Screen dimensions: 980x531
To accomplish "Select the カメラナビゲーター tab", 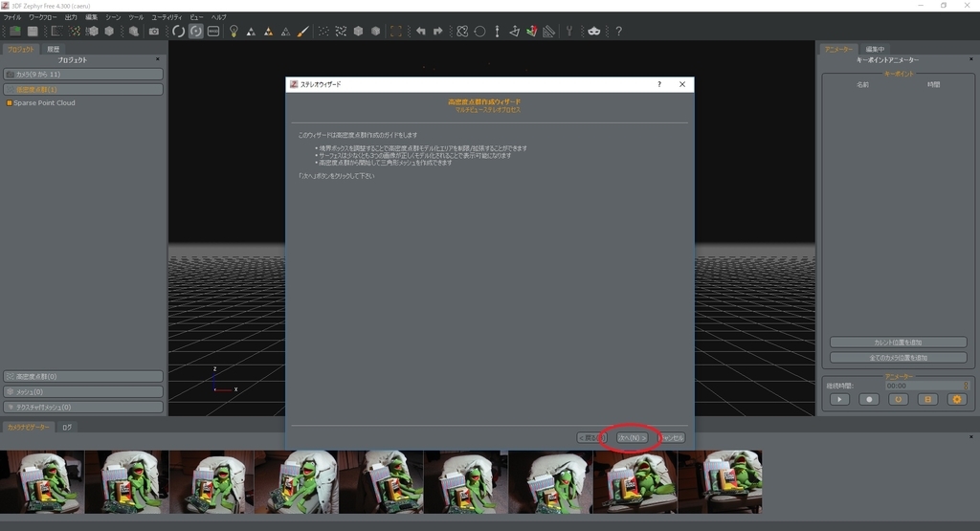I will 28,428.
